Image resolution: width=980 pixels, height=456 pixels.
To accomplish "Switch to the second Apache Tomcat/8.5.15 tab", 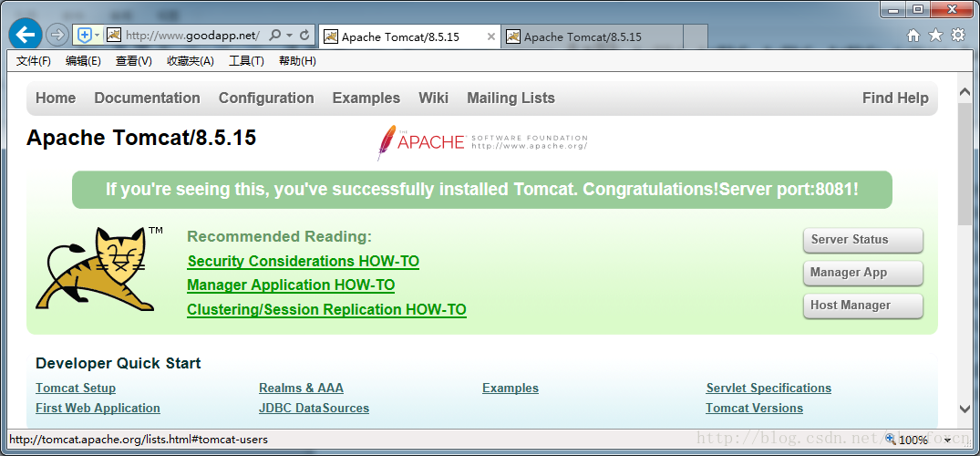I will click(x=592, y=36).
